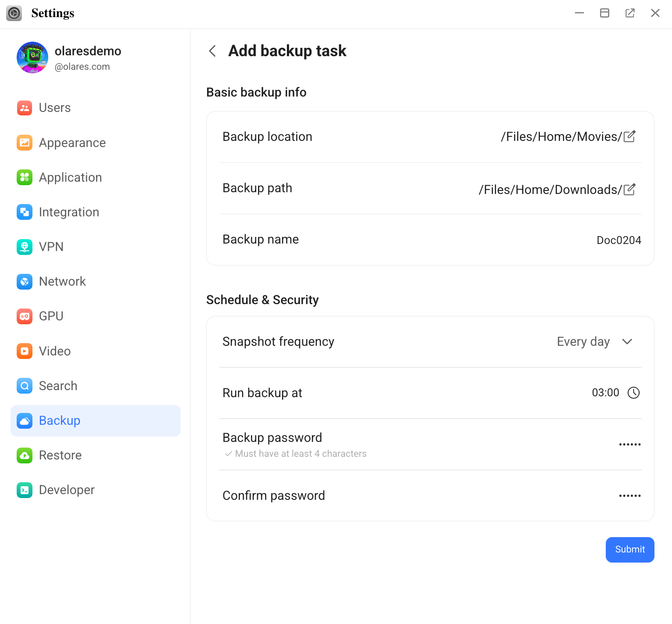Click the olaresdemo profile avatar
672x624 pixels.
32,57
